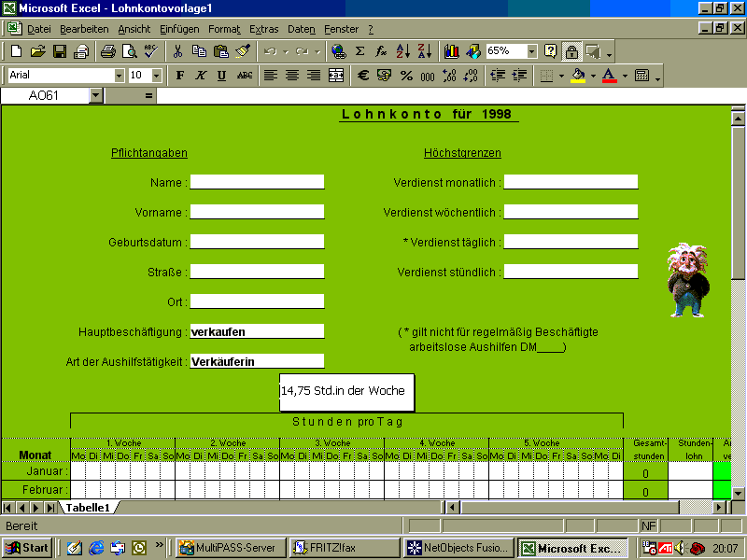
Task: Launch the Chart Wizard icon
Action: (x=452, y=51)
